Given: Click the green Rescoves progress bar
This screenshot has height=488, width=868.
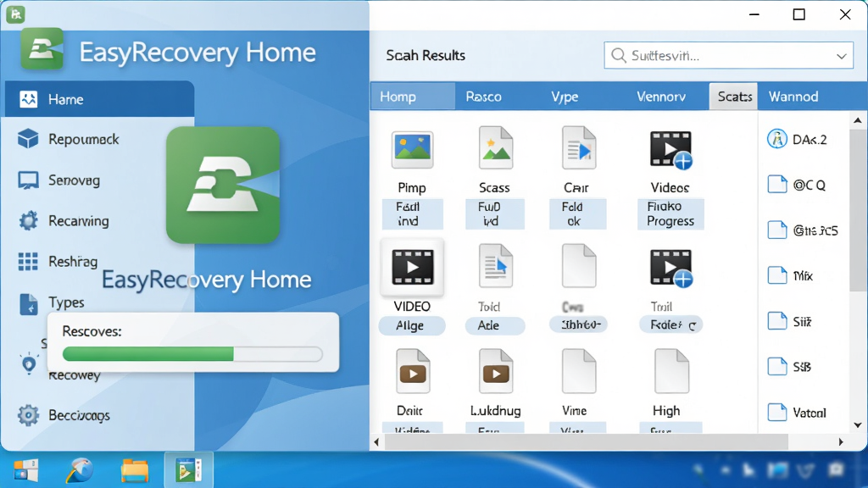Looking at the screenshot, I should click(192, 353).
